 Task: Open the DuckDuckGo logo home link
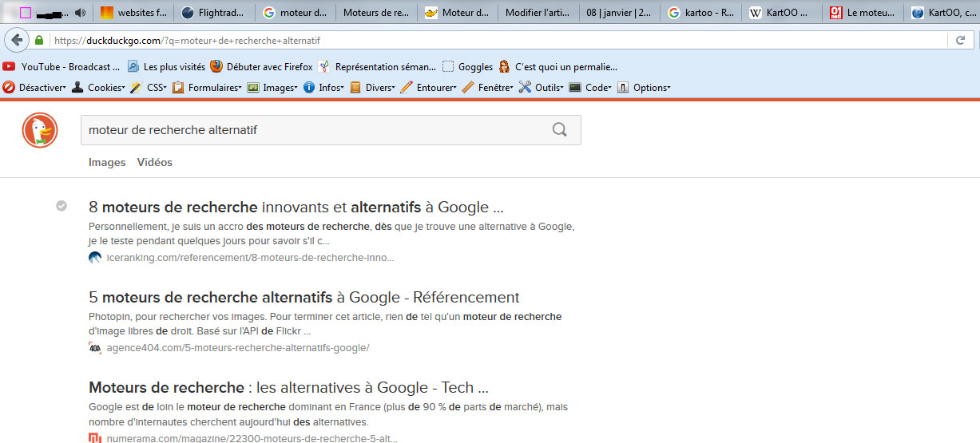(40, 130)
